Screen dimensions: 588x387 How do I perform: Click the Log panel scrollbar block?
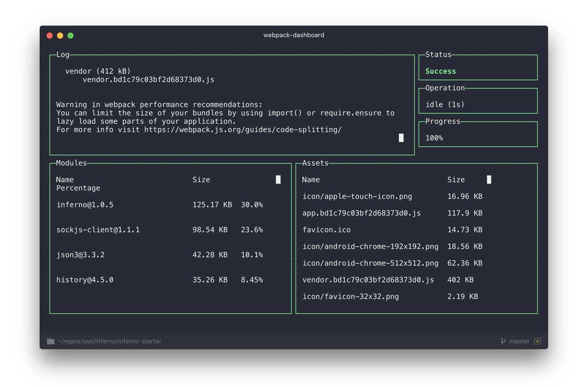coord(401,138)
